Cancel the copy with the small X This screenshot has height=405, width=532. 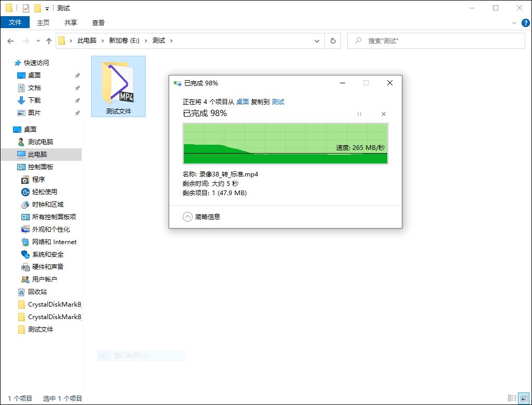(384, 114)
